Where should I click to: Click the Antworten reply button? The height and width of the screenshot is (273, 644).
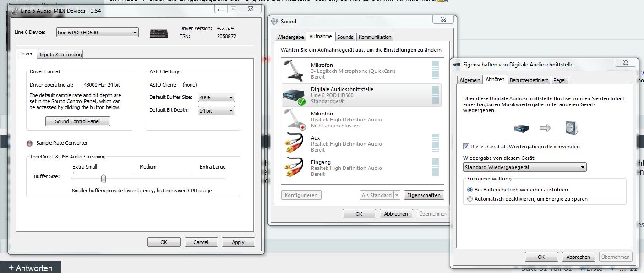coord(31,268)
